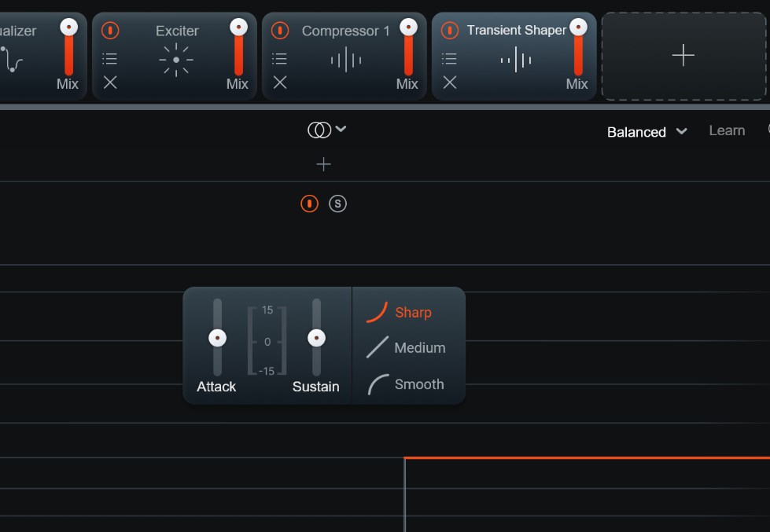
Task: Open the Exciter presets list icon
Action: tap(110, 59)
